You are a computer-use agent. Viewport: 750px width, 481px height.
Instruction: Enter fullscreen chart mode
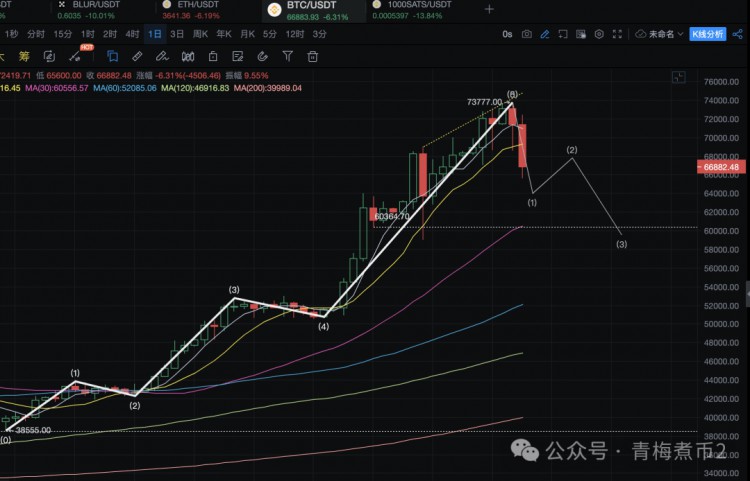tap(618, 34)
